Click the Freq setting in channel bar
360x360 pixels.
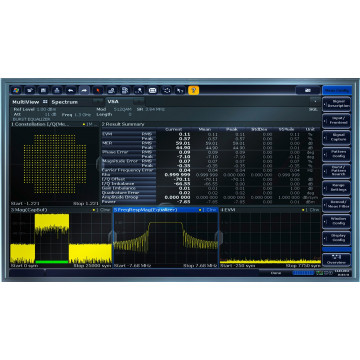point(76,114)
